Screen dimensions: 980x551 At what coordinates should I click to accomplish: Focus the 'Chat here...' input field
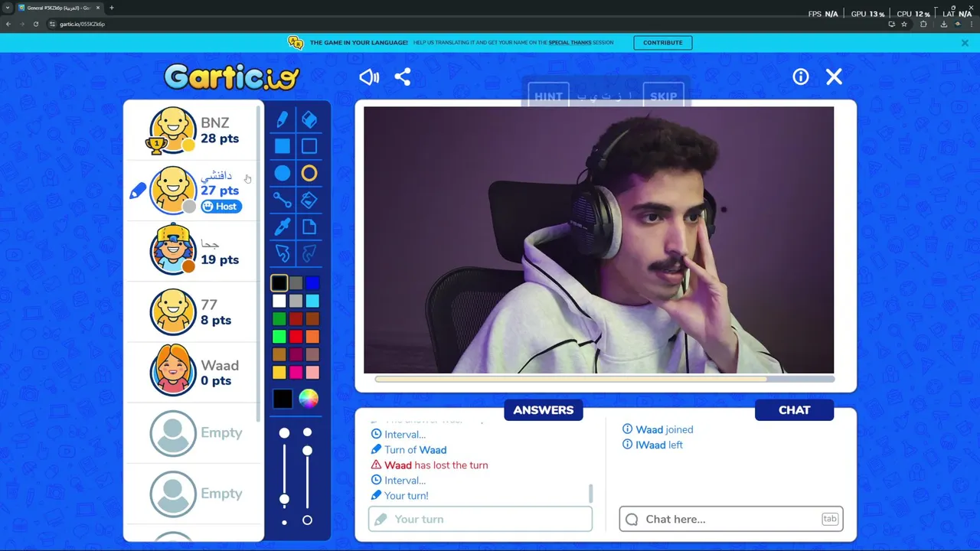731,519
